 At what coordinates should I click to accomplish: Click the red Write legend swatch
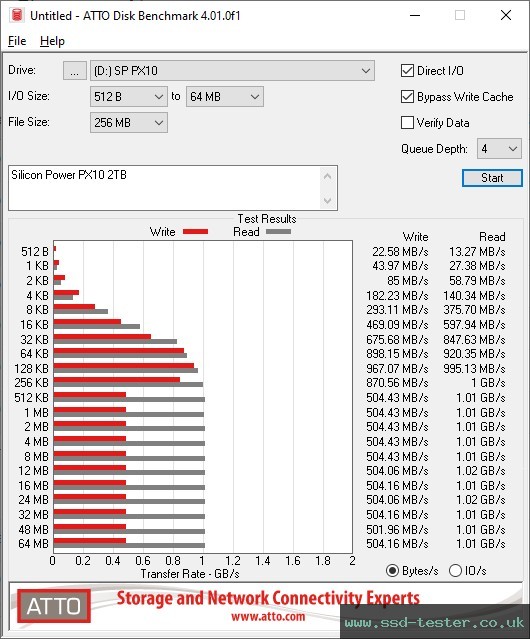pos(196,232)
